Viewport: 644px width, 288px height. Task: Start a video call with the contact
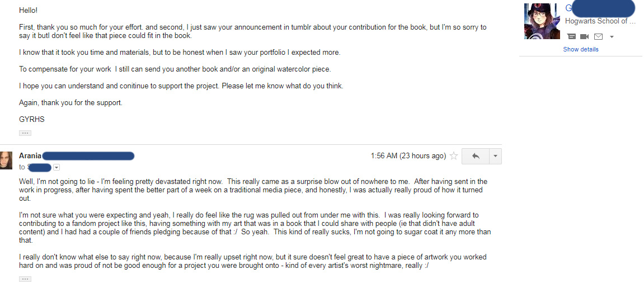(585, 36)
